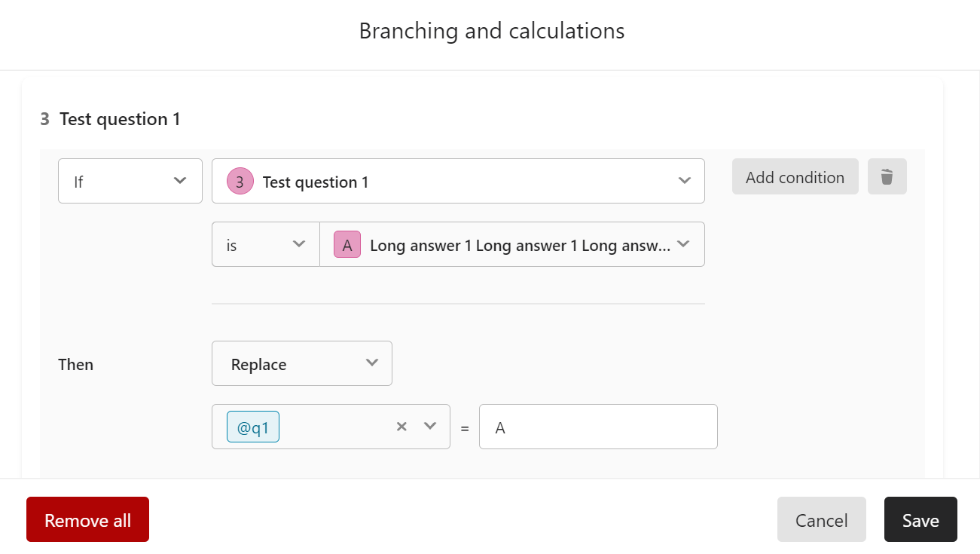Click the Branching and calculations title
The height and width of the screenshot is (554, 980).
tap(492, 31)
